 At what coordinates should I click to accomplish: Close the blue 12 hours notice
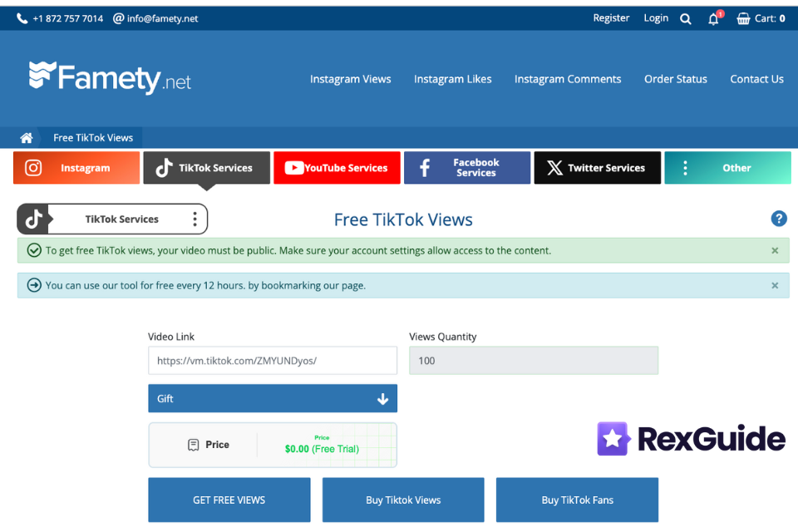tap(775, 285)
